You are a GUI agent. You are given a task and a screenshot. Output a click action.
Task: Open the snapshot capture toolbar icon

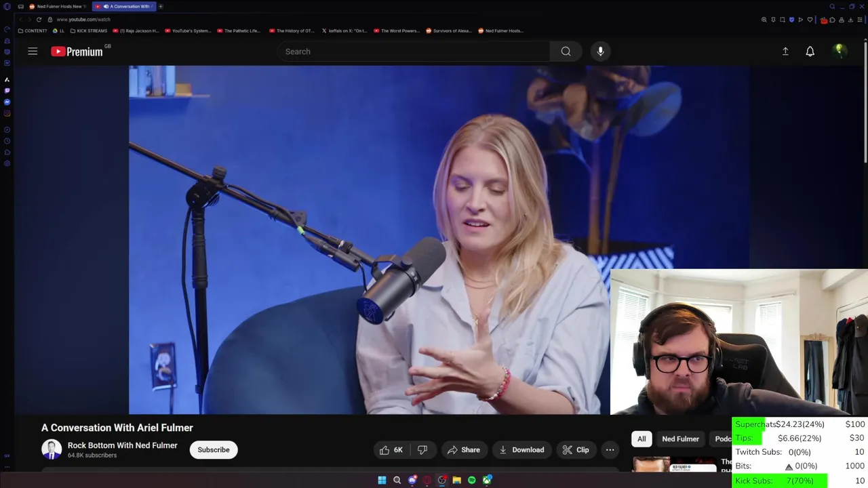click(783, 20)
